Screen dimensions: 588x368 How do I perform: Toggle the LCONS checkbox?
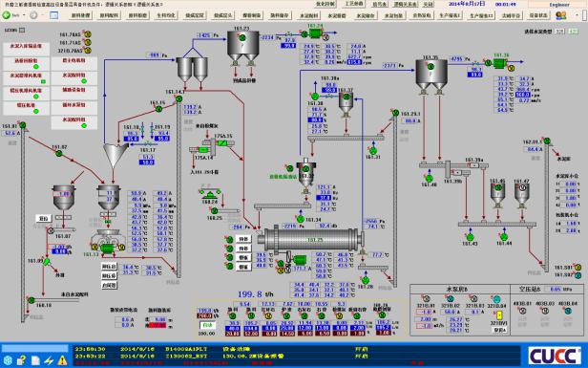(22, 30)
